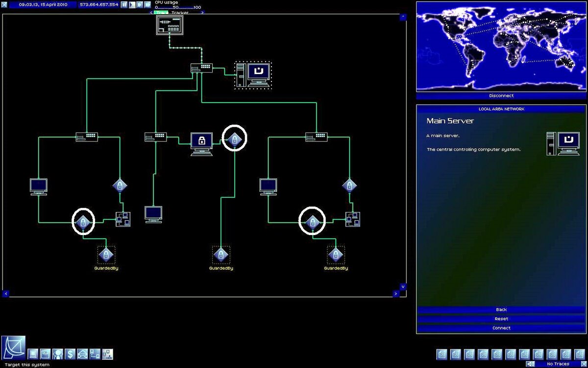This screenshot has height=368, width=588.
Task: Click the Connect button
Action: [x=501, y=328]
